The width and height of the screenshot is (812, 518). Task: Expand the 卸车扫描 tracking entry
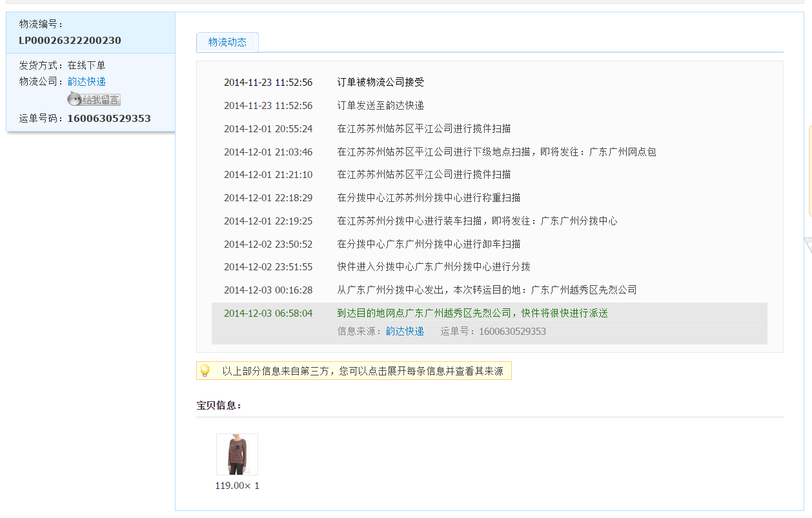[x=429, y=244]
